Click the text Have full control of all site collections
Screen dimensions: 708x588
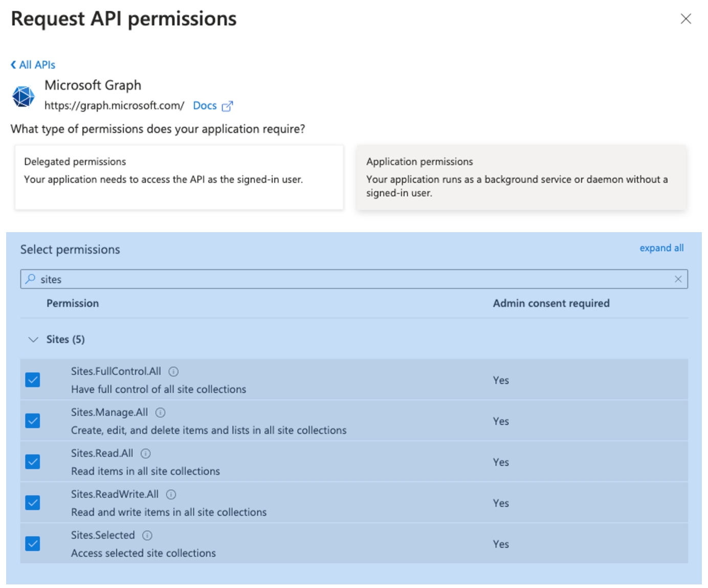tap(159, 389)
